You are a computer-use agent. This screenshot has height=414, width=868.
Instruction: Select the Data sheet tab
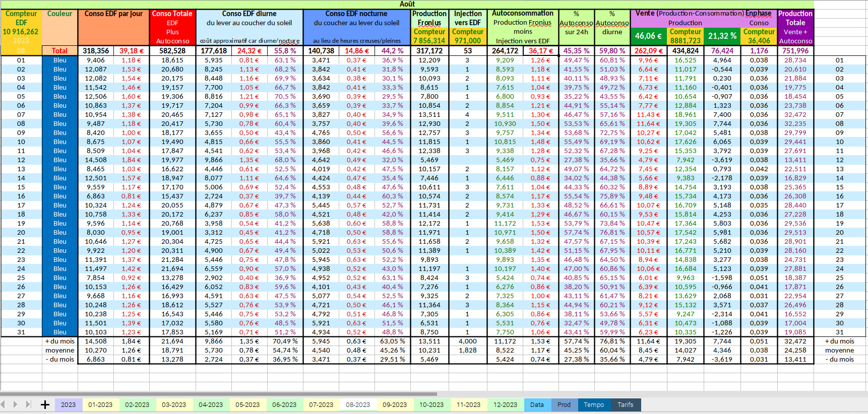click(537, 404)
